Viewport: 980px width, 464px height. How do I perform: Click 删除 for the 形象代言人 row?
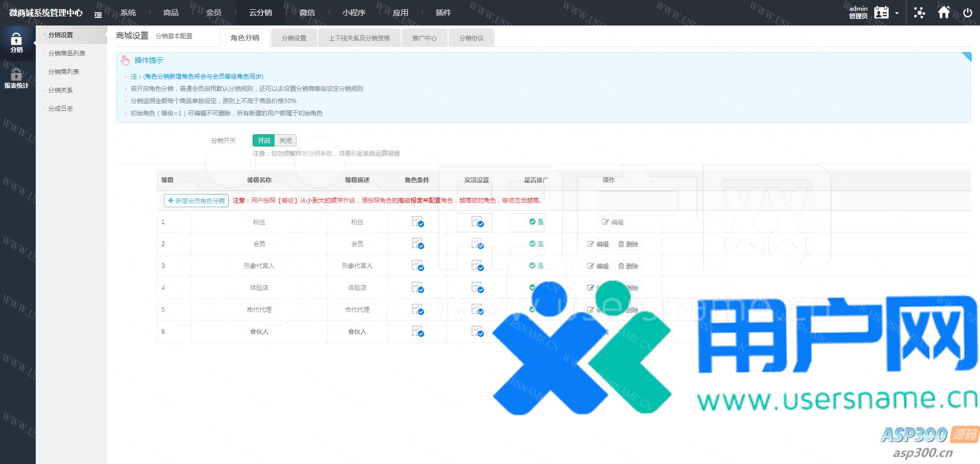pos(628,266)
